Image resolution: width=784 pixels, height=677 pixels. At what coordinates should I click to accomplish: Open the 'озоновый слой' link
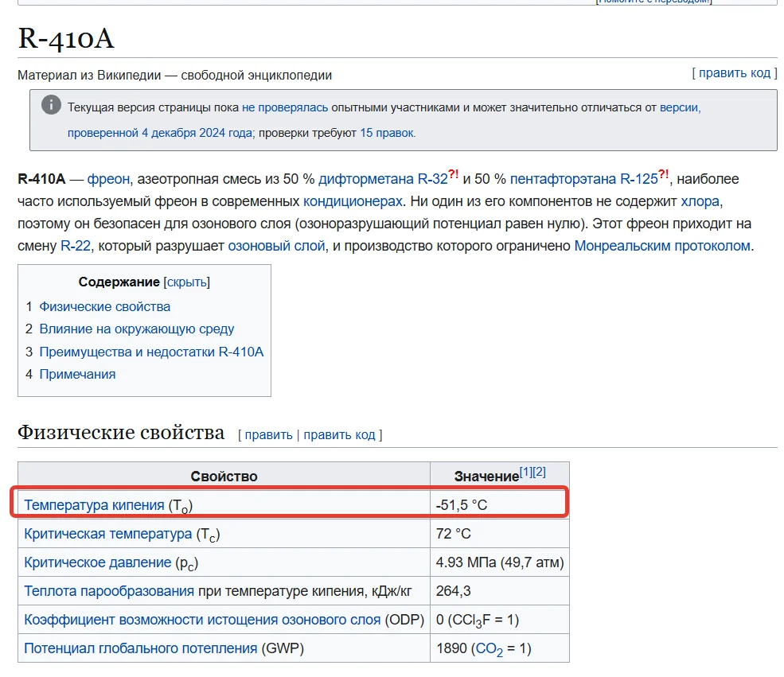pyautogui.click(x=276, y=246)
